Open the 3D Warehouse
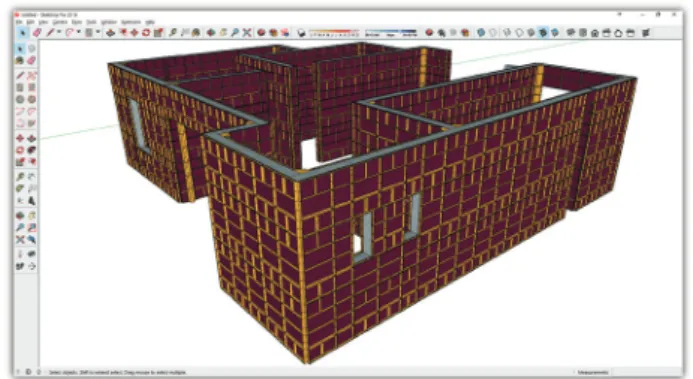Viewport: 693px width, 379px height. 261,32
